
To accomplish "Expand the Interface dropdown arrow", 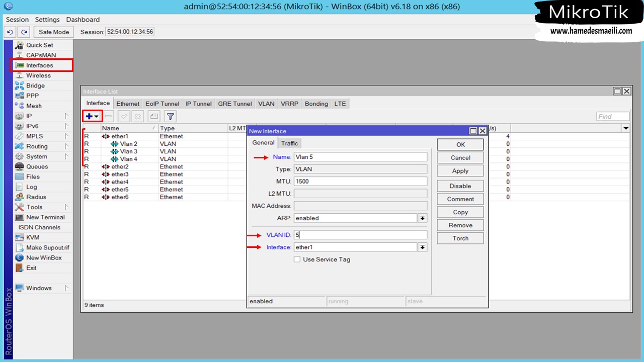I will pos(423,247).
